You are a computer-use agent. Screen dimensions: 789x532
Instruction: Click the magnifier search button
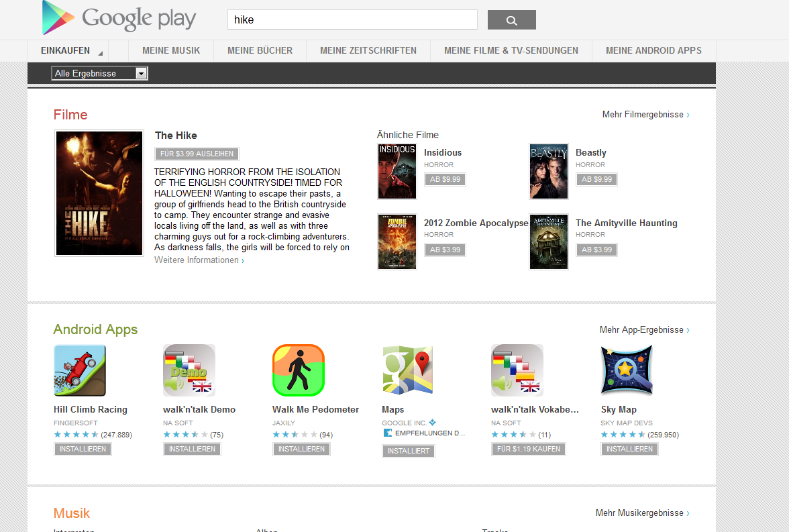click(x=511, y=19)
